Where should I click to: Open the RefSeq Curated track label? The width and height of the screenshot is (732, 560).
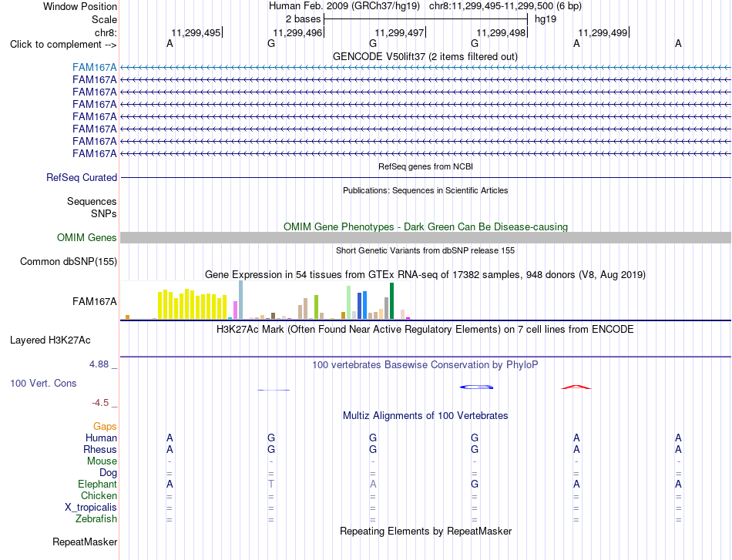[x=82, y=177]
